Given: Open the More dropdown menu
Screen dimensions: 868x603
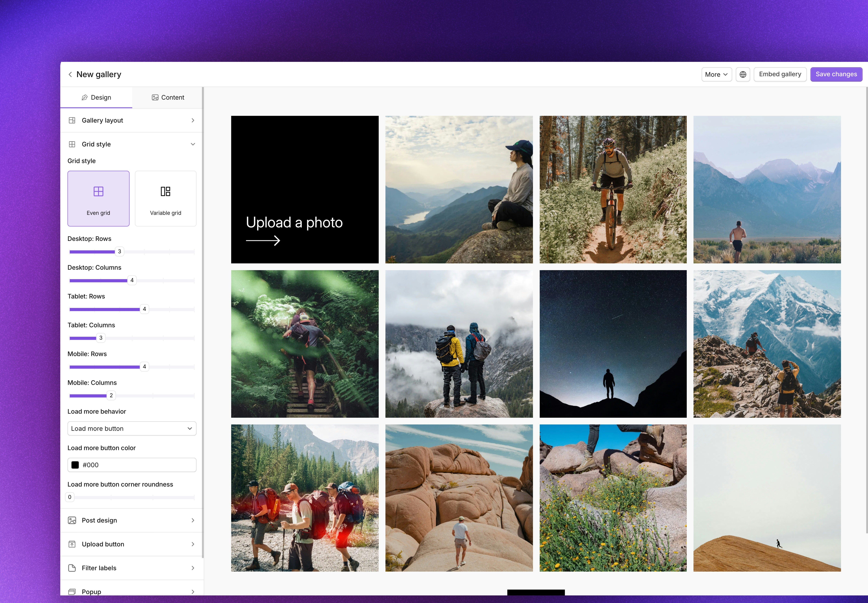Looking at the screenshot, I should click(x=716, y=74).
